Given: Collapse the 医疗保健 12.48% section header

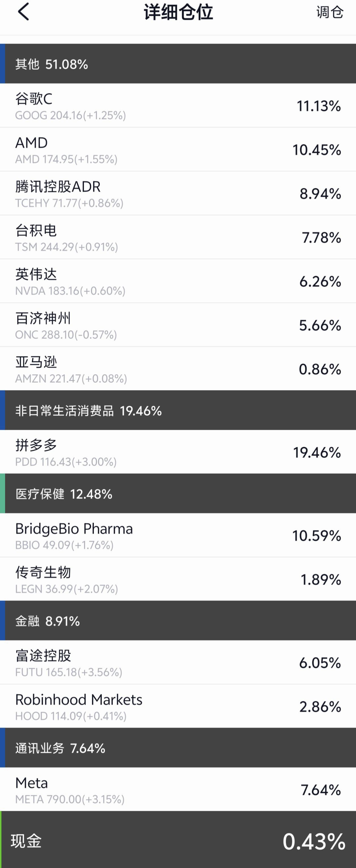Looking at the screenshot, I should pyautogui.click(x=178, y=493).
